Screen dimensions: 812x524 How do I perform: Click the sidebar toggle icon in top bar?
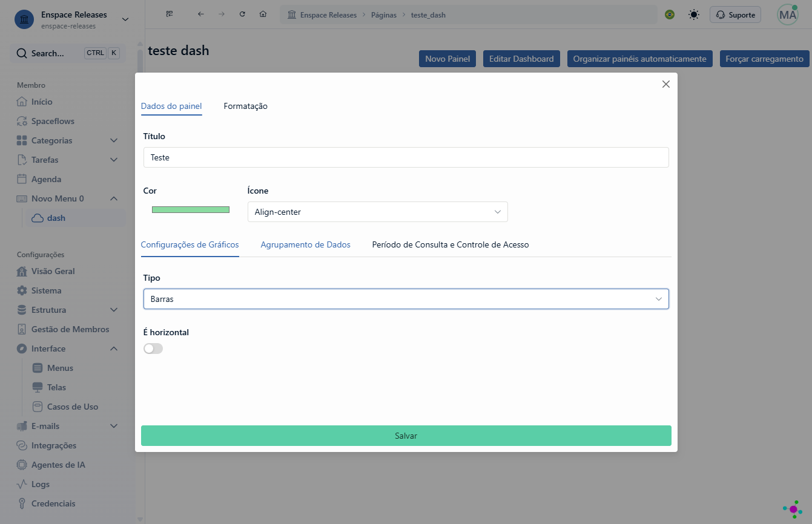tap(170, 15)
